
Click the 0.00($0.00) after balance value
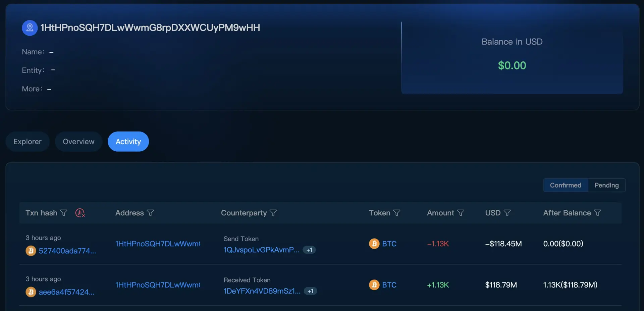click(x=563, y=244)
